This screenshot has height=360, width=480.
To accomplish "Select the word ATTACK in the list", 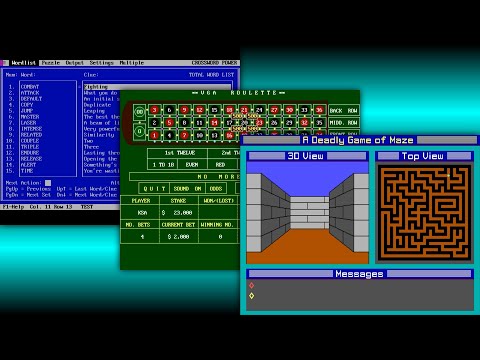I will pos(30,93).
